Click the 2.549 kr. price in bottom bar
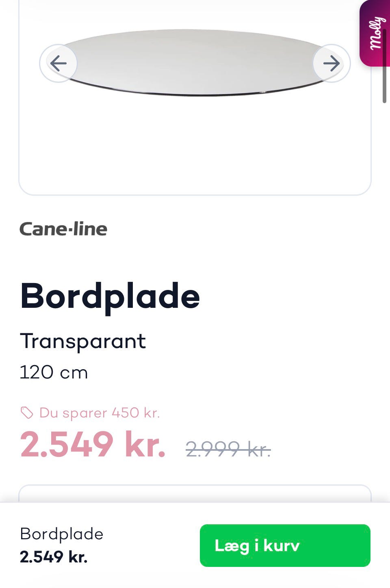 pos(54,557)
